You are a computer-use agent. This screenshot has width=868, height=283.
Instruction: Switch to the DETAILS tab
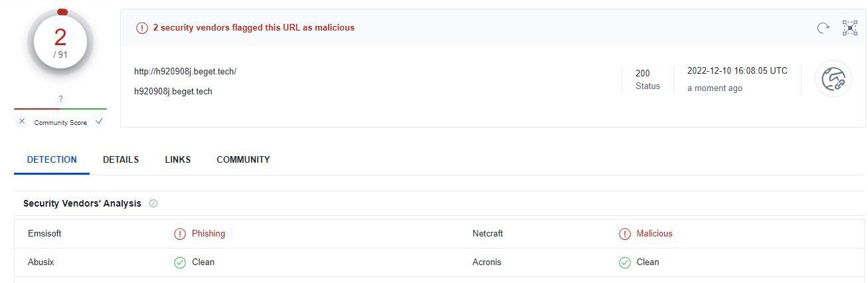point(121,160)
